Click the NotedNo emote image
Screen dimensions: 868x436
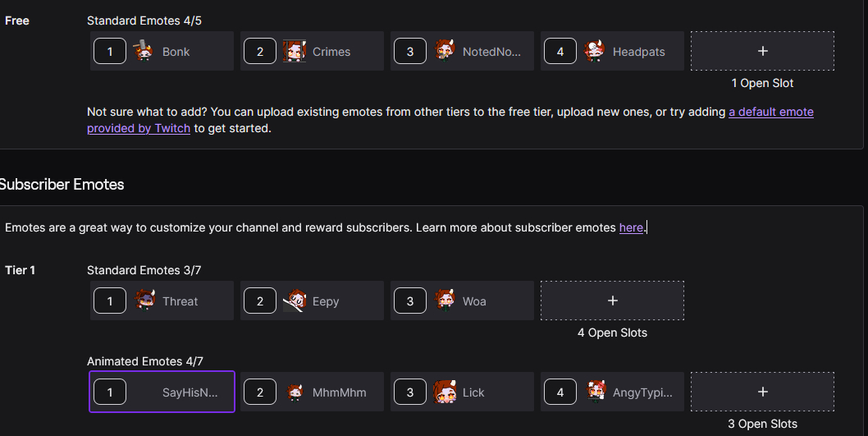pyautogui.click(x=445, y=51)
